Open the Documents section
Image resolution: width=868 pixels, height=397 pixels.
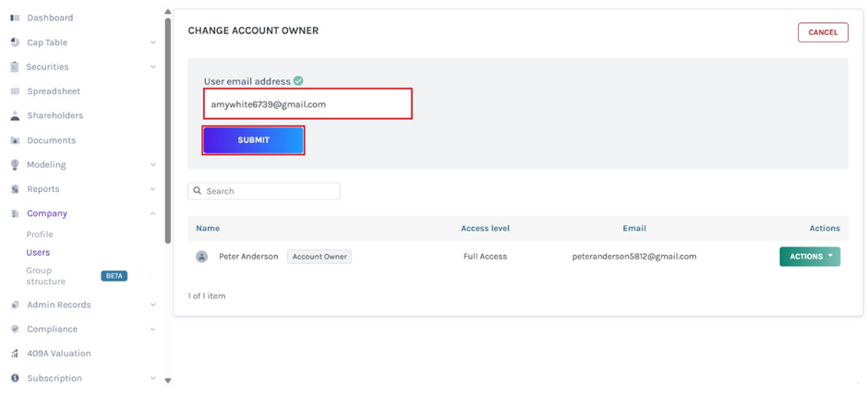[x=52, y=140]
